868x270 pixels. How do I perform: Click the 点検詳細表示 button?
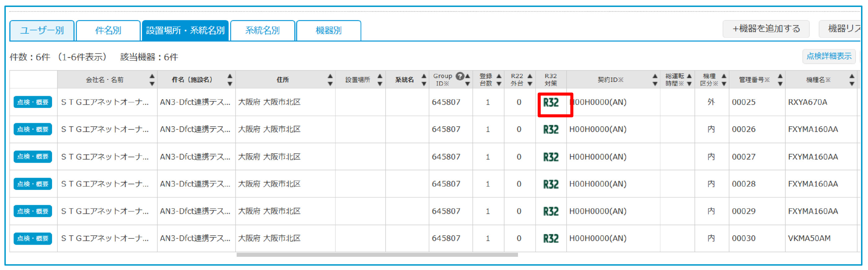click(x=828, y=56)
